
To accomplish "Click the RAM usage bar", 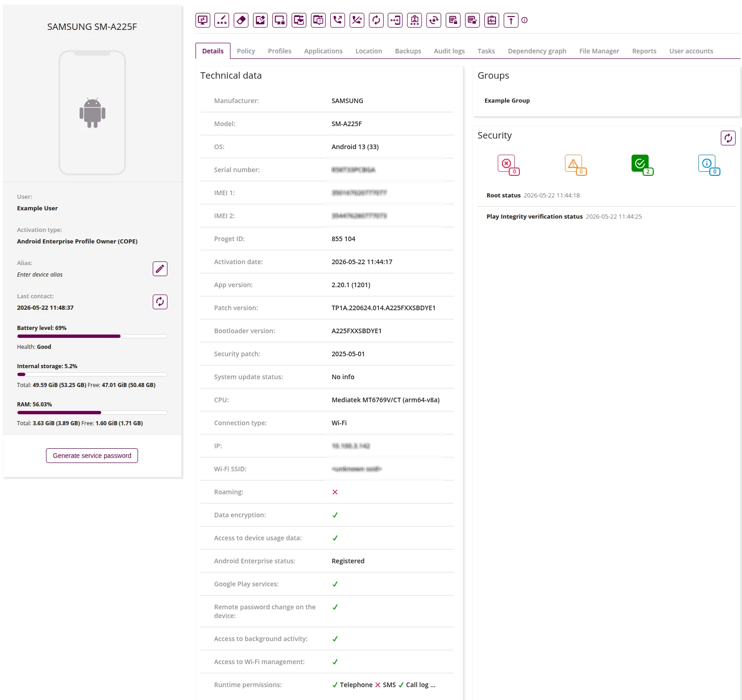I will pos(92,413).
